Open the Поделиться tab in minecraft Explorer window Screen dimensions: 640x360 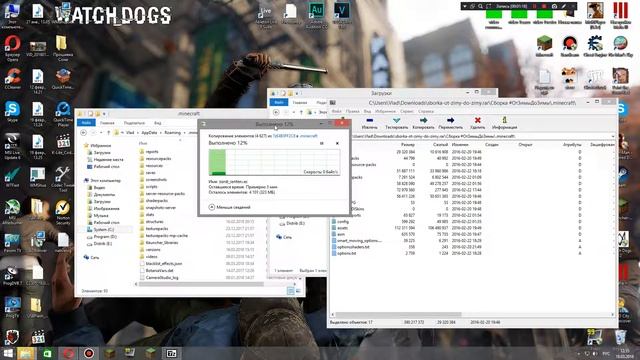coord(134,122)
